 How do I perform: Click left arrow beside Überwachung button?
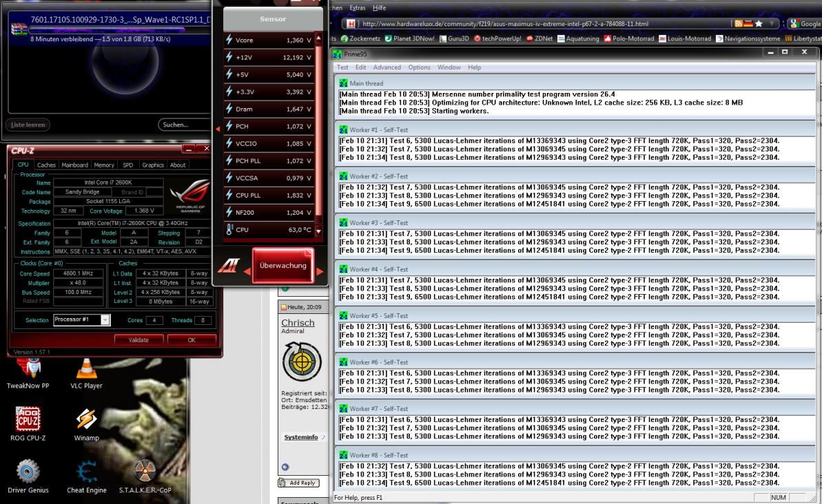coord(247,271)
